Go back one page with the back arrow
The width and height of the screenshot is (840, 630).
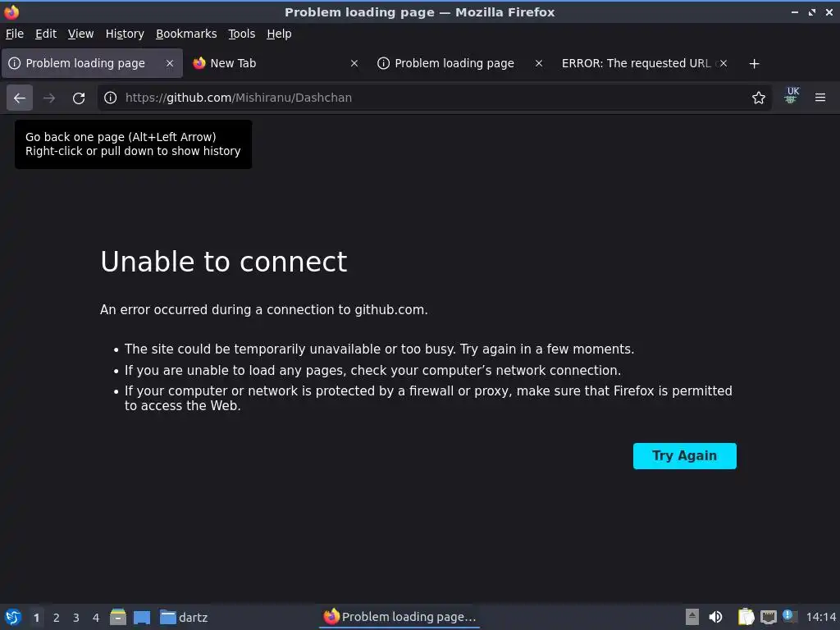20,98
